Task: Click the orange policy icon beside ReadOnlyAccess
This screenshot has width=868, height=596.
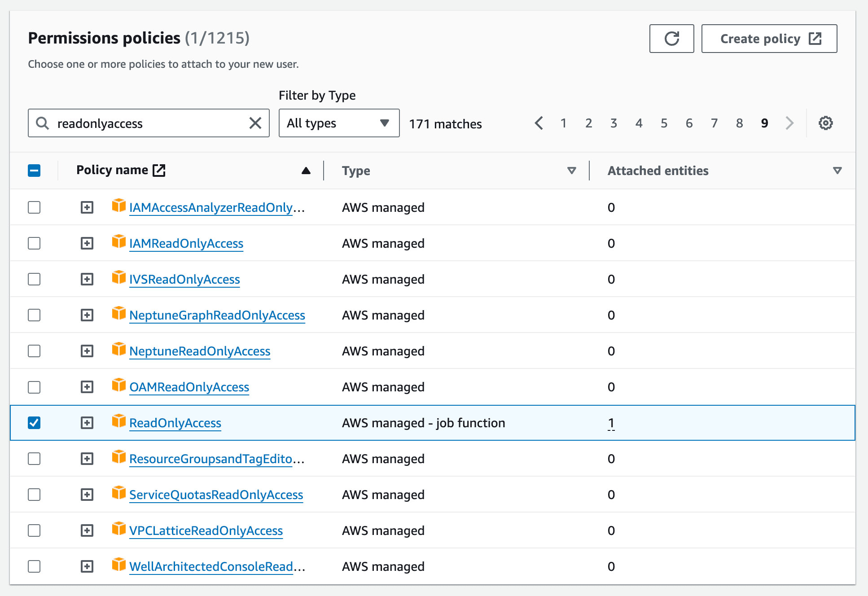Action: point(118,422)
